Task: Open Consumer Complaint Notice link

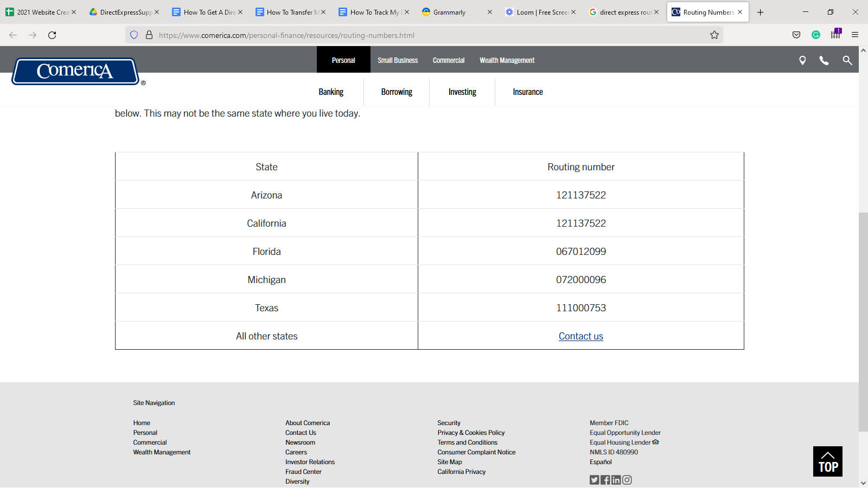Action: point(477,452)
